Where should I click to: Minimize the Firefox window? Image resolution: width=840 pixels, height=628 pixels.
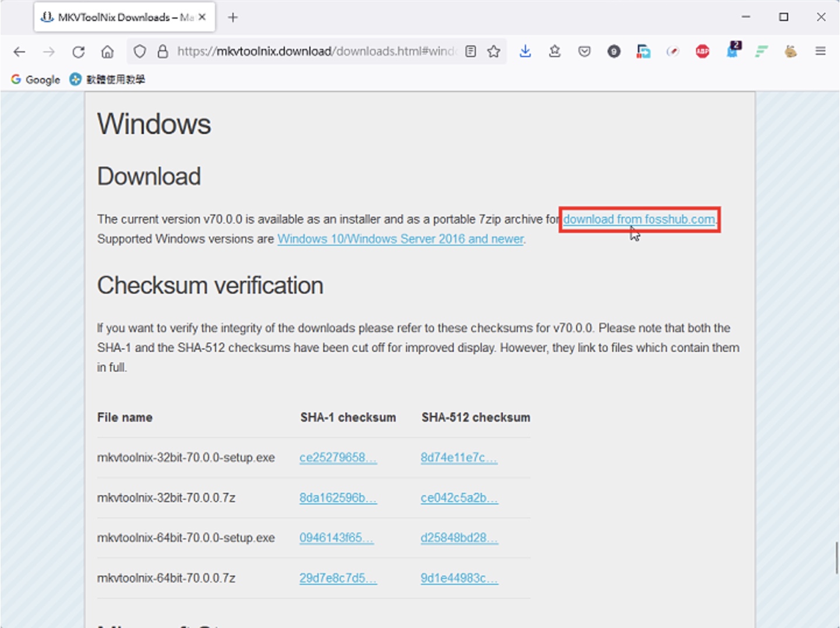tap(746, 17)
